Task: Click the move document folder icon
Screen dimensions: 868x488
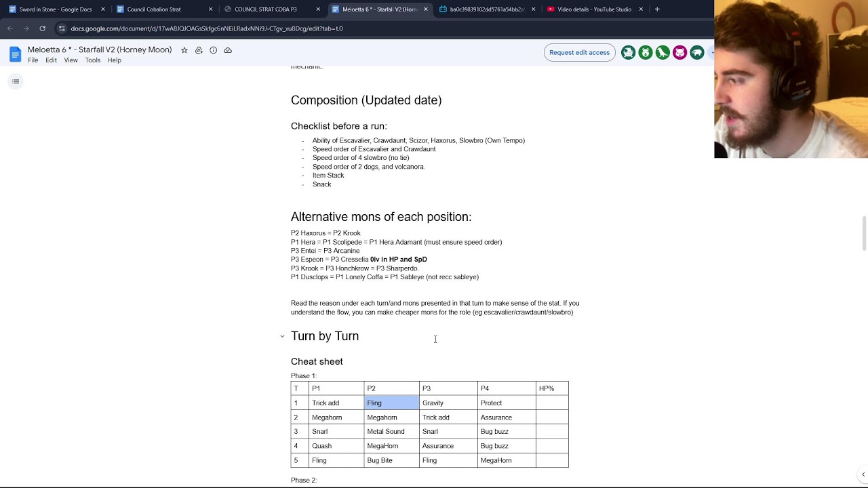Action: (x=199, y=50)
